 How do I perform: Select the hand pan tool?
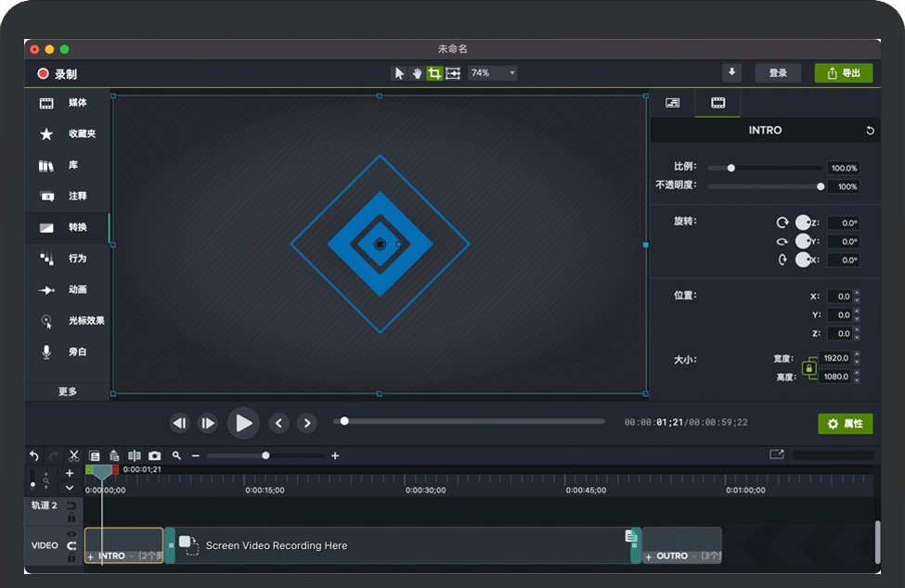[x=417, y=73]
